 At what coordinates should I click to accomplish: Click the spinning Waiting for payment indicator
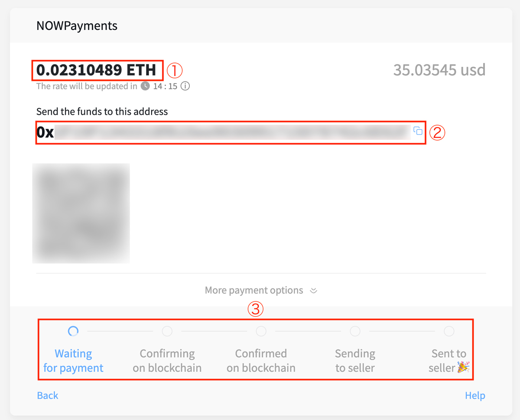(x=73, y=331)
